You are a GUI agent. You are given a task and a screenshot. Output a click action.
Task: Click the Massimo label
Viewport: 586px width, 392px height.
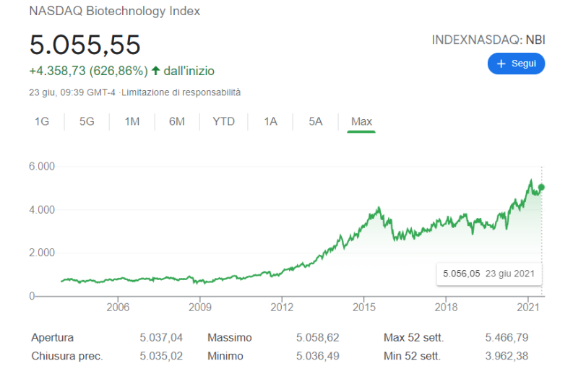pyautogui.click(x=230, y=338)
